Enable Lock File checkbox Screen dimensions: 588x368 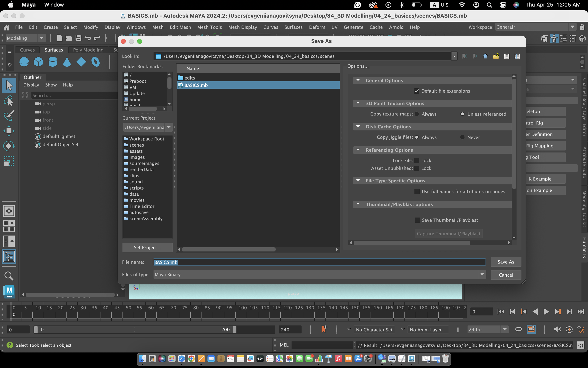[417, 160]
